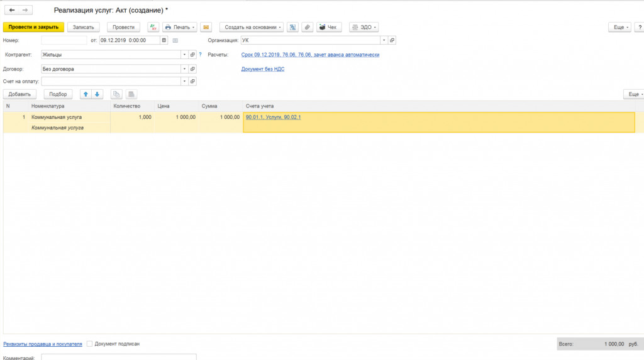Viewport: 644px width, 360px height.
Task: Go back with the left arrow
Action: [11, 10]
